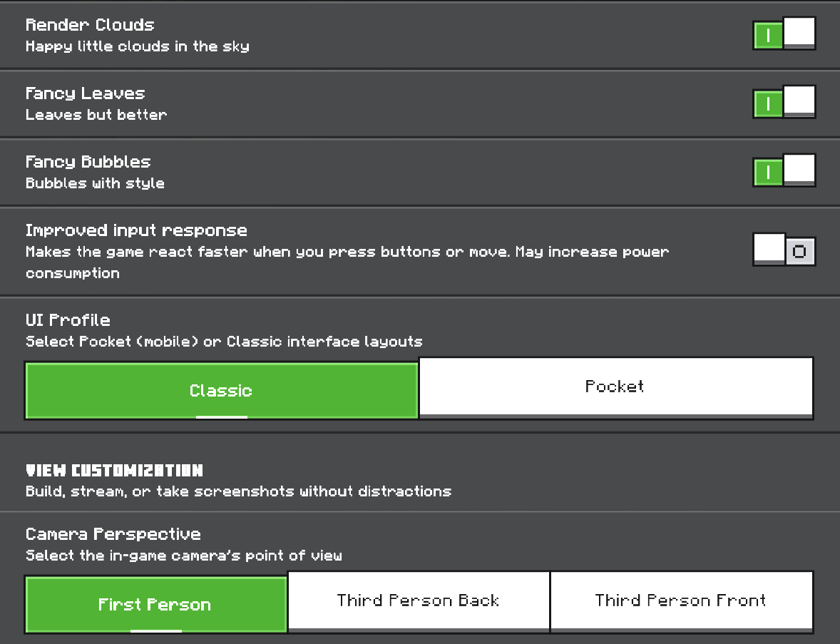The height and width of the screenshot is (644, 840).
Task: Enable the Improved input response toggle
Action: coord(784,250)
